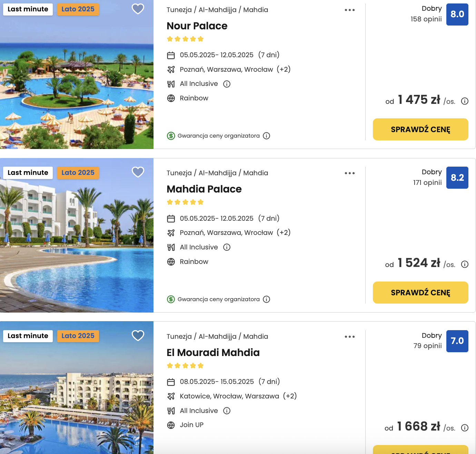Click SPRAWDŹ CENĘ button for Nour Palace
This screenshot has height=454, width=476.
420,129
